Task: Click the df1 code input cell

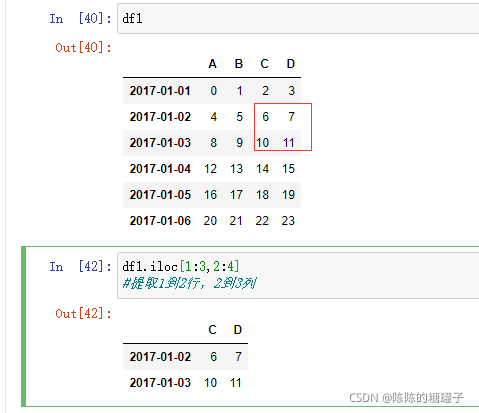Action: tap(298, 18)
